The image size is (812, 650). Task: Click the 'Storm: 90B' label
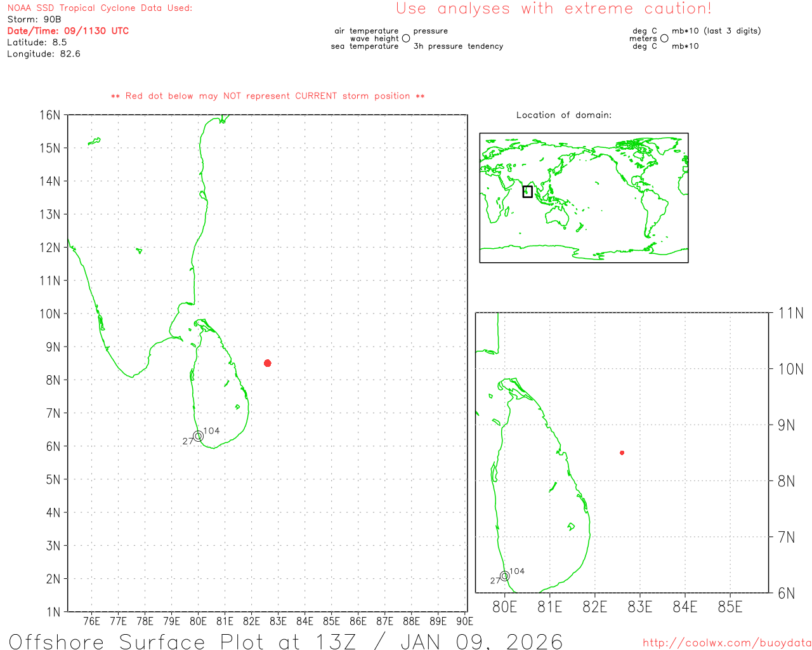click(34, 19)
